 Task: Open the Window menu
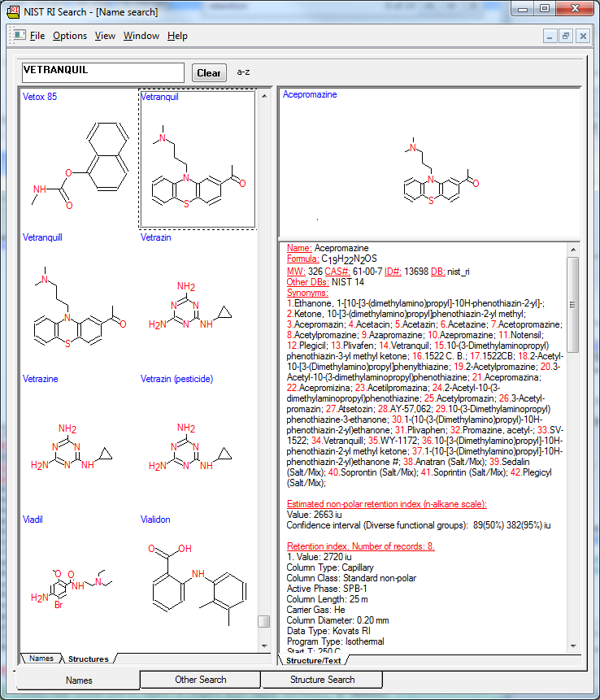141,36
